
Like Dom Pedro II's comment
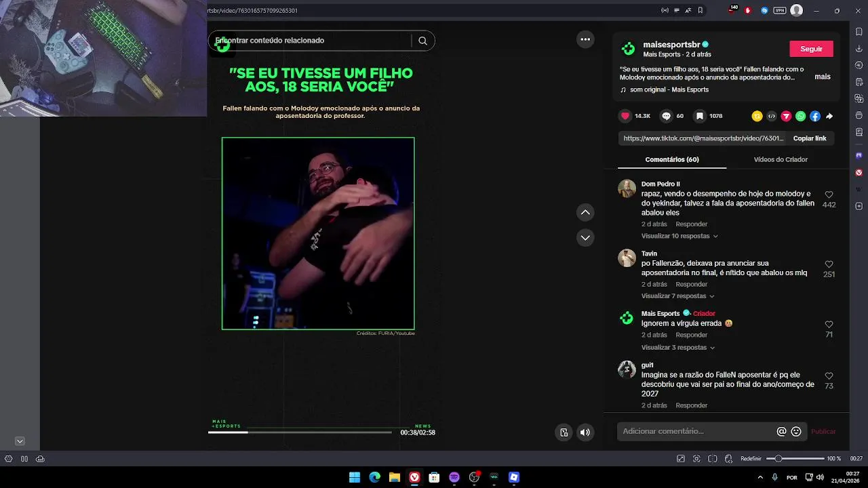coord(829,195)
